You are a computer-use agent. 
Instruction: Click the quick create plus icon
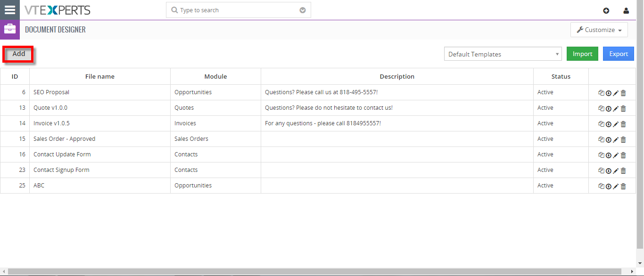pos(606,11)
